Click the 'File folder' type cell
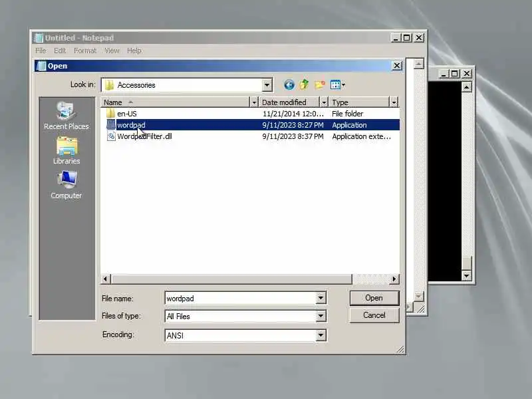Image resolution: width=532 pixels, height=399 pixels. pyautogui.click(x=347, y=114)
